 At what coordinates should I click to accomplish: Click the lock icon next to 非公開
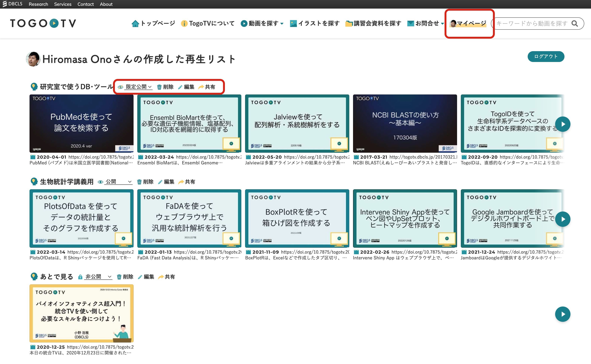(80, 277)
